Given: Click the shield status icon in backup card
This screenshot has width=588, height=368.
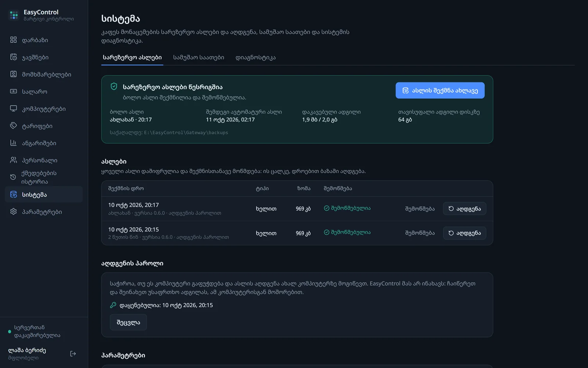Looking at the screenshot, I should (x=114, y=86).
